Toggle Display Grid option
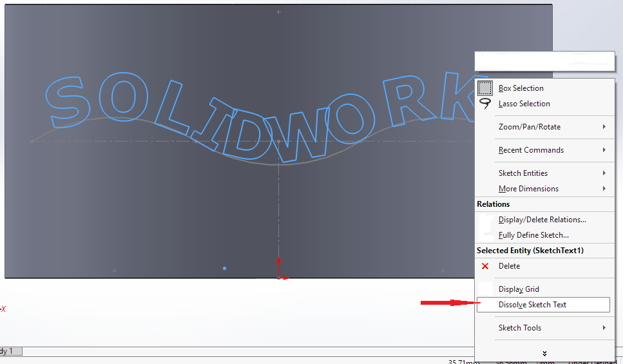Viewport: 623px width, 364px height. [519, 289]
